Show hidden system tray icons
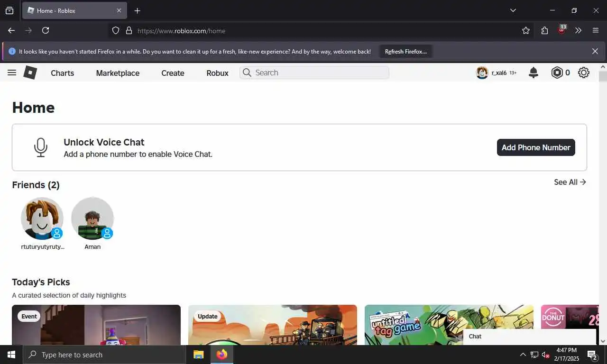This screenshot has width=607, height=364. pos(523,355)
